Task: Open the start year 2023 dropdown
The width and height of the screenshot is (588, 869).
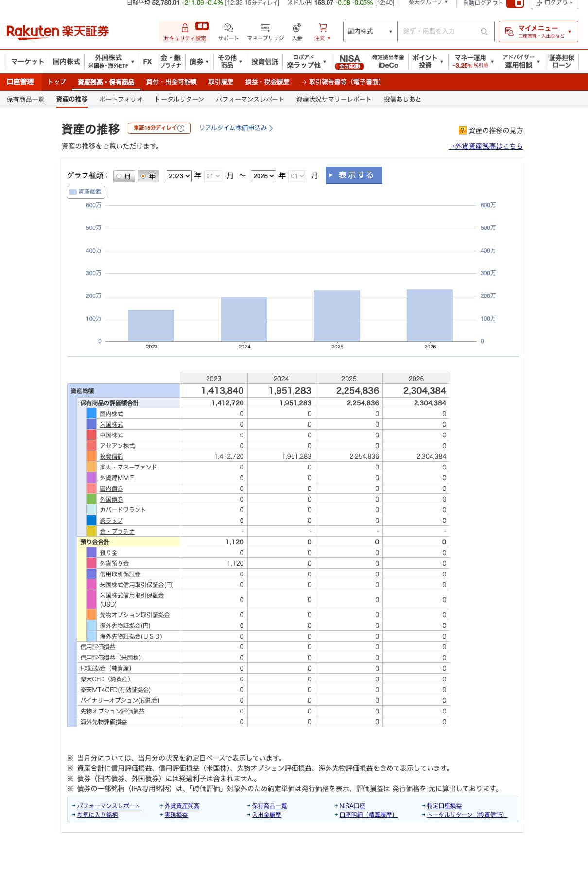Action: tap(179, 176)
